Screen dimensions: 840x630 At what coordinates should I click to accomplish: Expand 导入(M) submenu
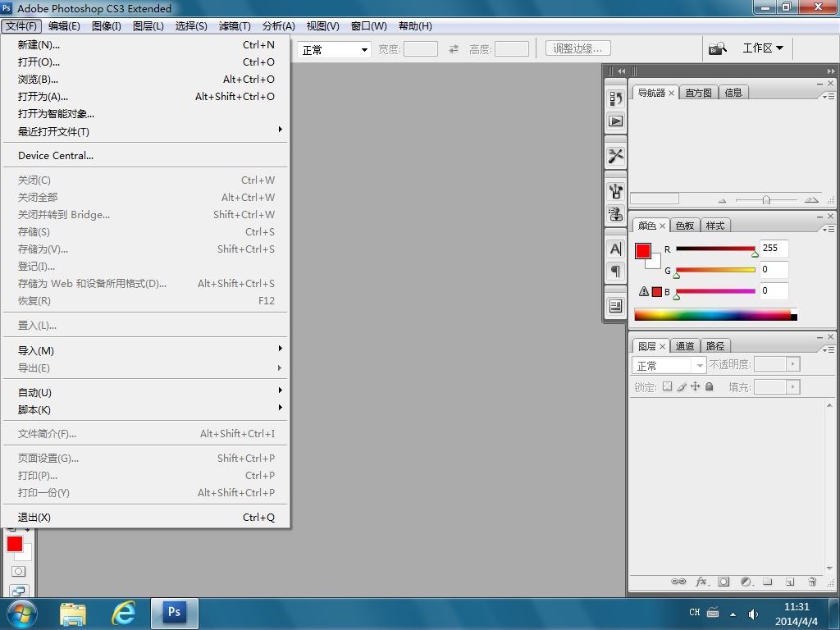coord(145,350)
